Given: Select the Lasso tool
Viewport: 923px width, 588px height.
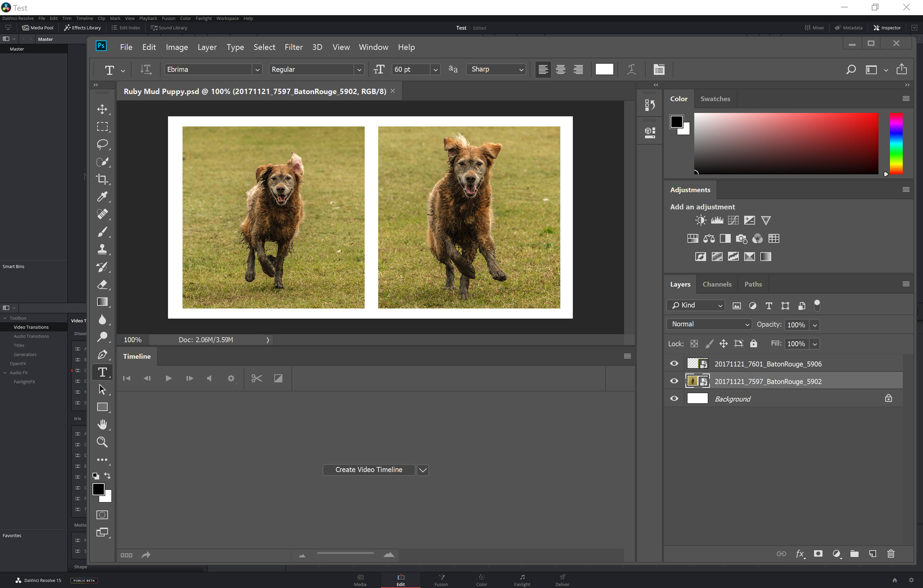Looking at the screenshot, I should click(102, 144).
